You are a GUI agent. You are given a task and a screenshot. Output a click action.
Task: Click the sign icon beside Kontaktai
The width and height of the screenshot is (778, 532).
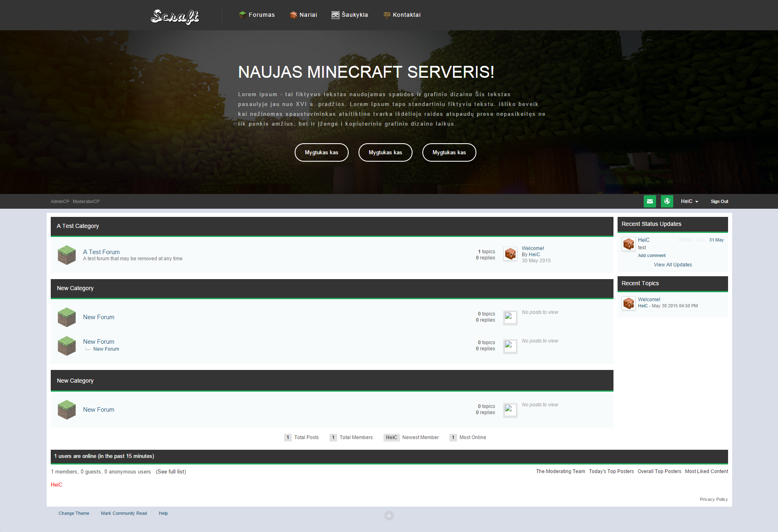click(x=387, y=15)
